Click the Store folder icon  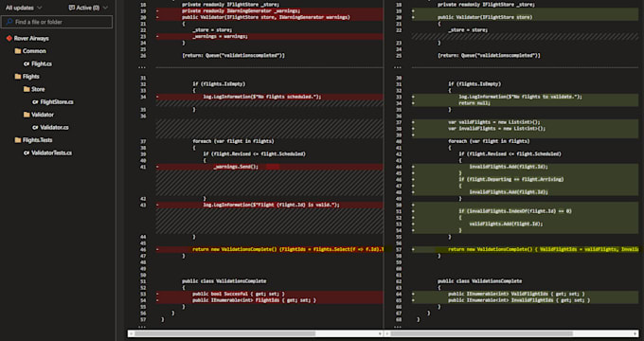[x=27, y=89]
